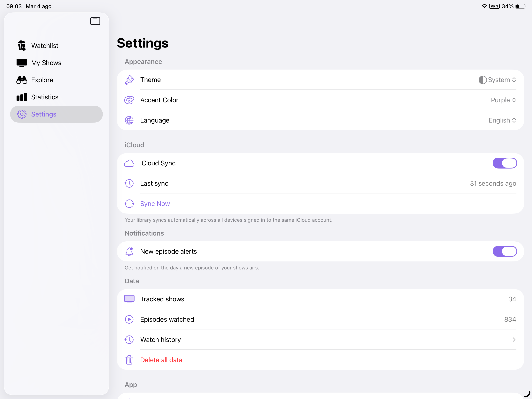The image size is (532, 399).
Task: Click the Accent Color palette icon
Action: (x=129, y=100)
